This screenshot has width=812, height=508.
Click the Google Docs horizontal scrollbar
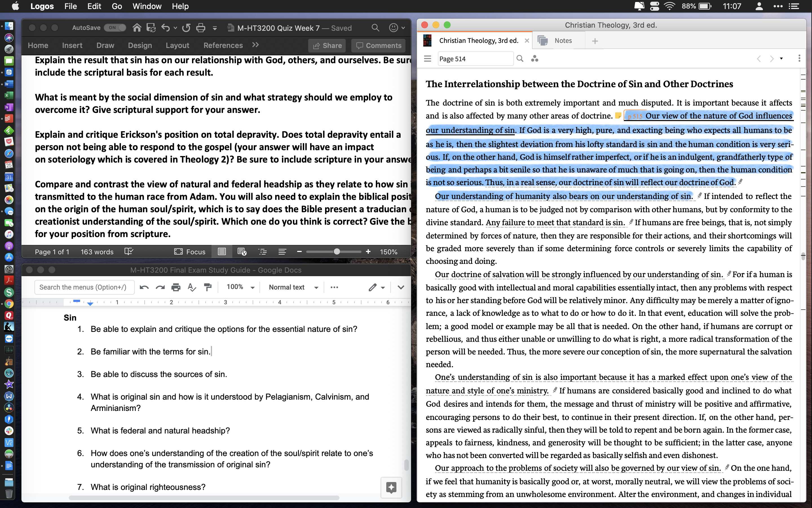[x=204, y=498]
